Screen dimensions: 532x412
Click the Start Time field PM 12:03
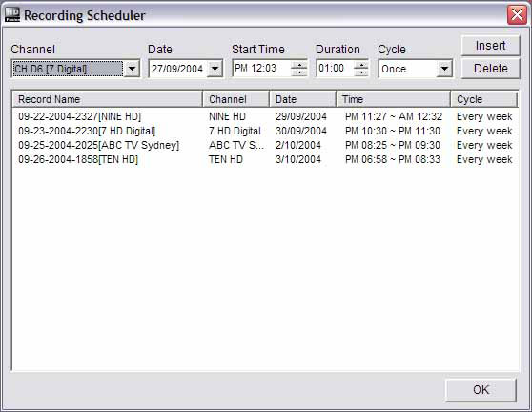point(261,69)
